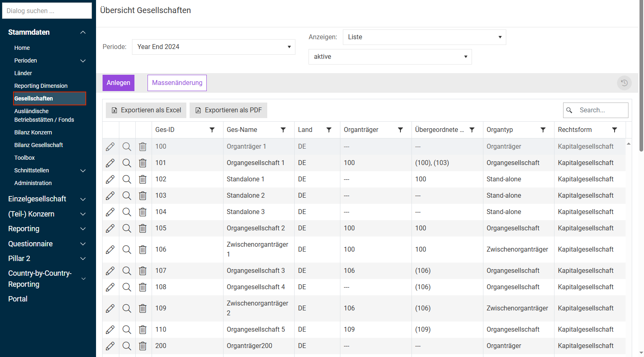Open the magnifier icon for Organträger200
644x357 pixels.
[127, 346]
